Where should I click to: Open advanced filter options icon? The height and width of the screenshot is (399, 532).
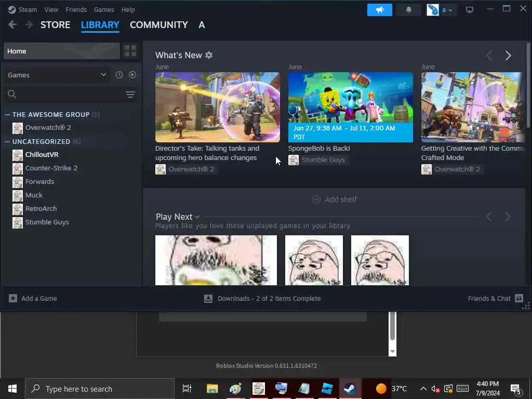130,95
